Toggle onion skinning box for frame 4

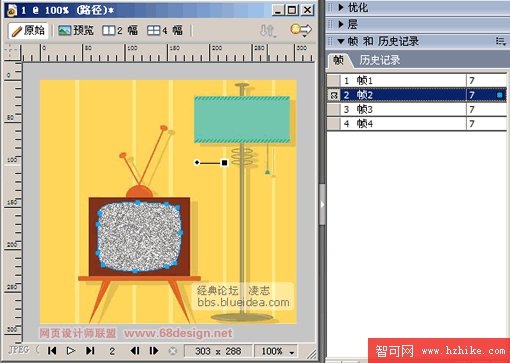click(334, 124)
